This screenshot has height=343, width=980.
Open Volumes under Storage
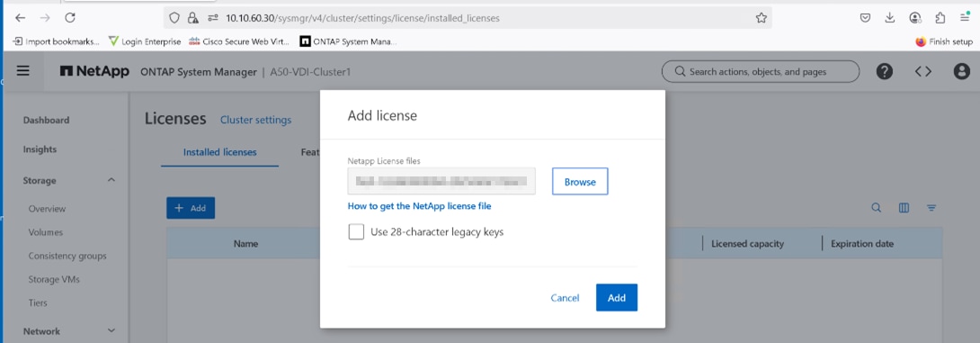tap(46, 232)
